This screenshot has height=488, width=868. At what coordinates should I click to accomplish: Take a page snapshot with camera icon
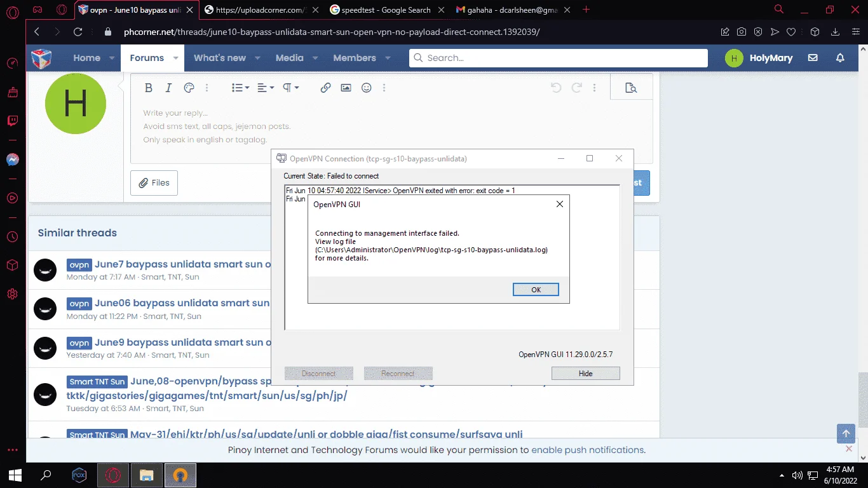(x=742, y=32)
